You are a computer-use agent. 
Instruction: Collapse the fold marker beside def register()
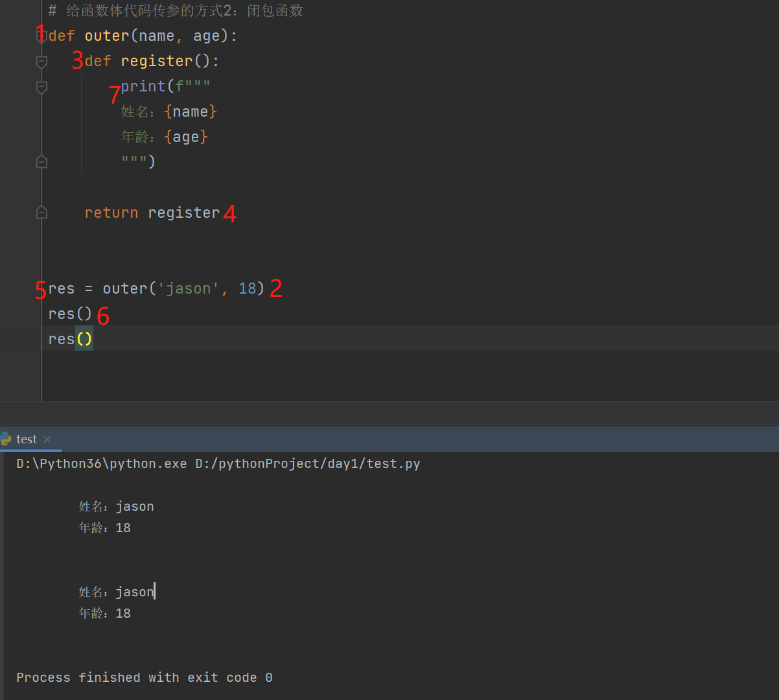coord(41,62)
